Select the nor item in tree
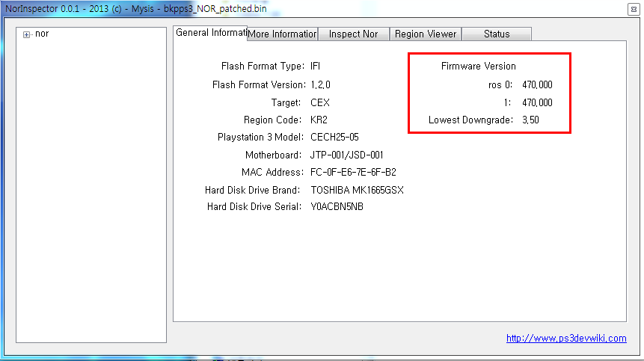Image resolution: width=644 pixels, height=361 pixels. (42, 34)
